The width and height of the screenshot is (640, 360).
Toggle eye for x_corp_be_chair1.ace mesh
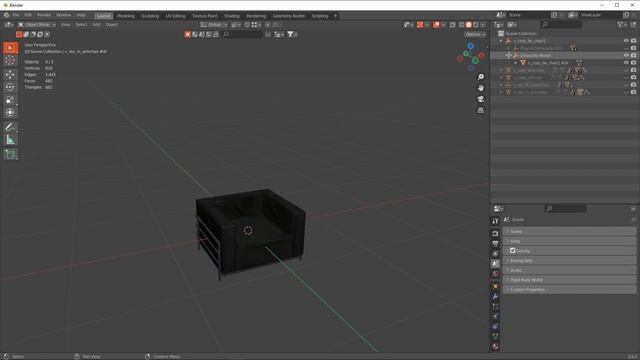coord(626,63)
